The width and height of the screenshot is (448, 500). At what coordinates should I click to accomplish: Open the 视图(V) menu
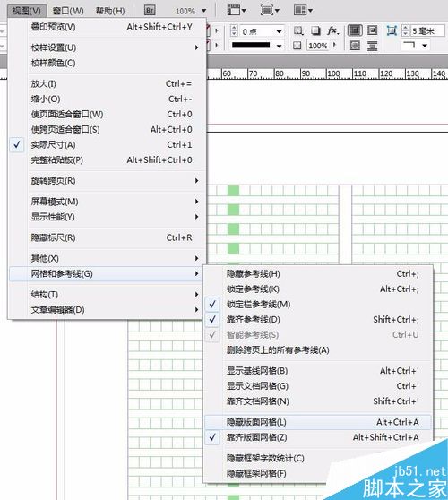27,11
